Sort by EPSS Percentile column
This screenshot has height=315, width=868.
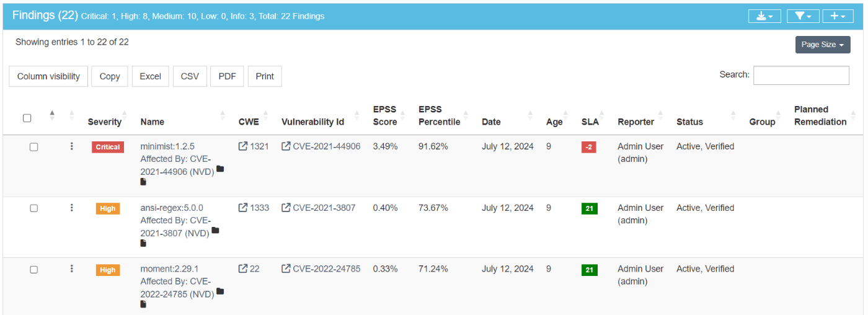click(439, 115)
